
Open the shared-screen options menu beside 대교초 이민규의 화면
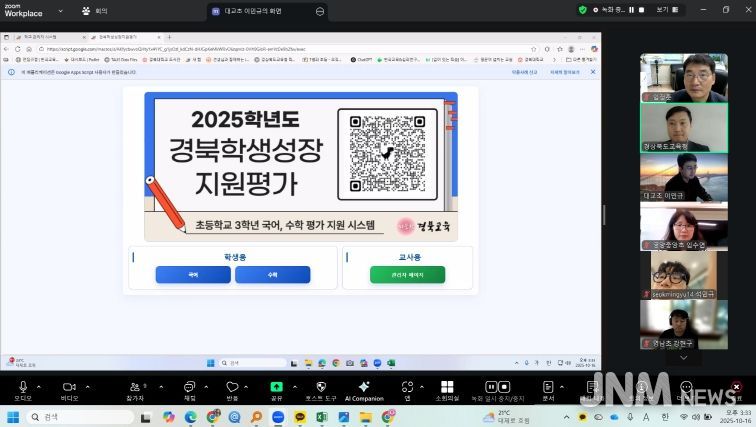coord(320,10)
